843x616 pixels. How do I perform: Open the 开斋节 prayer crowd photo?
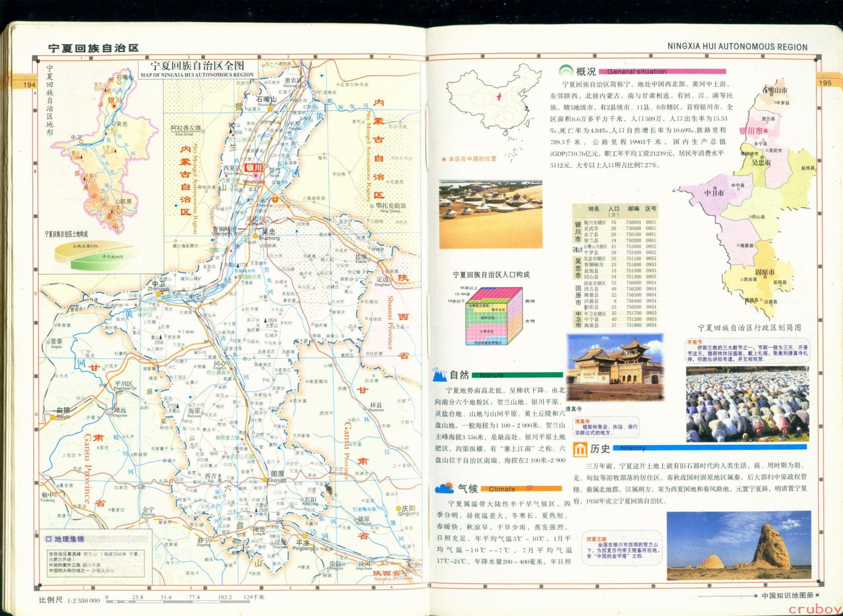pyautogui.click(x=748, y=404)
